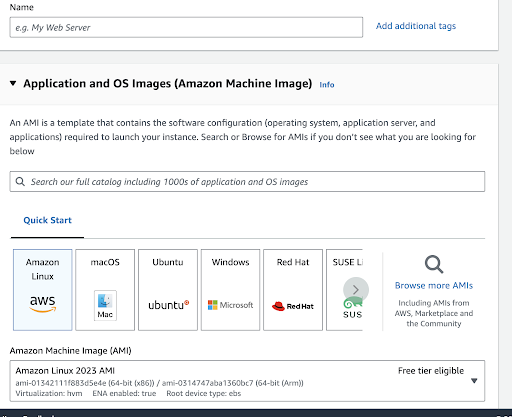Select the macOS AMI tile
Image resolution: width=512 pixels, height=417 pixels.
pos(105,290)
